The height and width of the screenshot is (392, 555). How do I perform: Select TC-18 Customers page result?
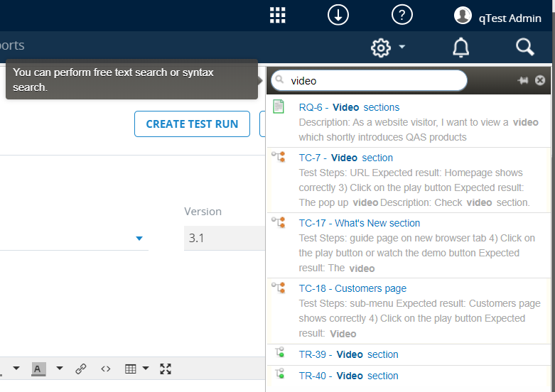[x=352, y=288]
